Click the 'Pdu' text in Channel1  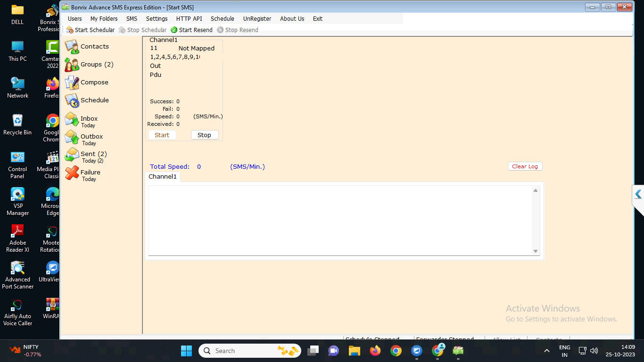tap(156, 75)
